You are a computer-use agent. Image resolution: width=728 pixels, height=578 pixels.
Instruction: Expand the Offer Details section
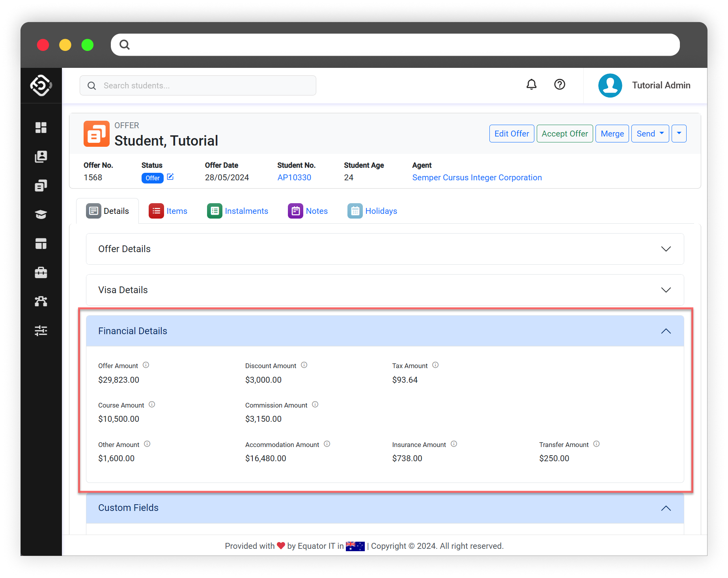[666, 249]
